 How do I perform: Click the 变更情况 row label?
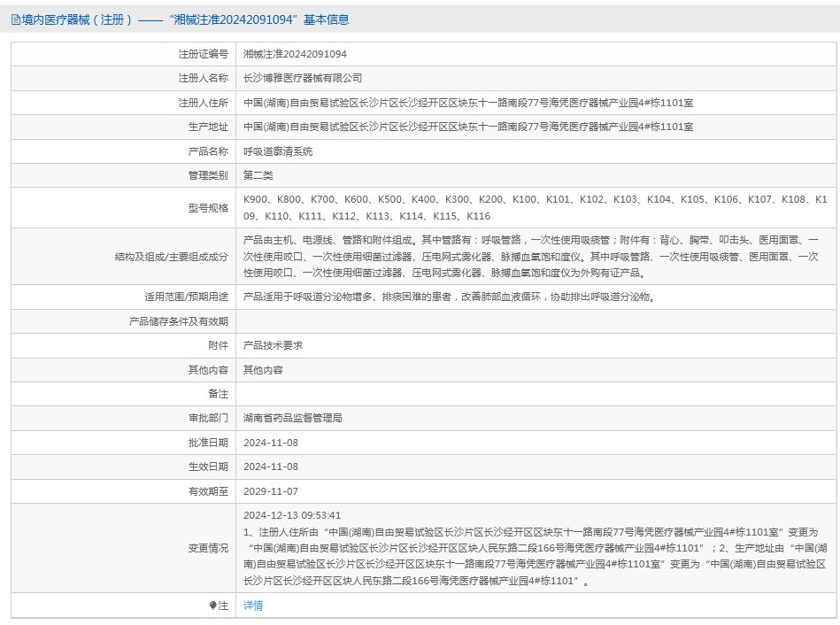[x=208, y=548]
